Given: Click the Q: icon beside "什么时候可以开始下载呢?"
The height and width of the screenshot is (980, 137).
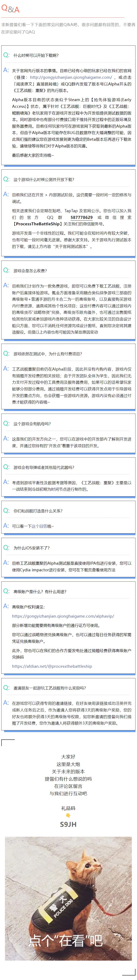Looking at the screenshot, I should [6, 55].
